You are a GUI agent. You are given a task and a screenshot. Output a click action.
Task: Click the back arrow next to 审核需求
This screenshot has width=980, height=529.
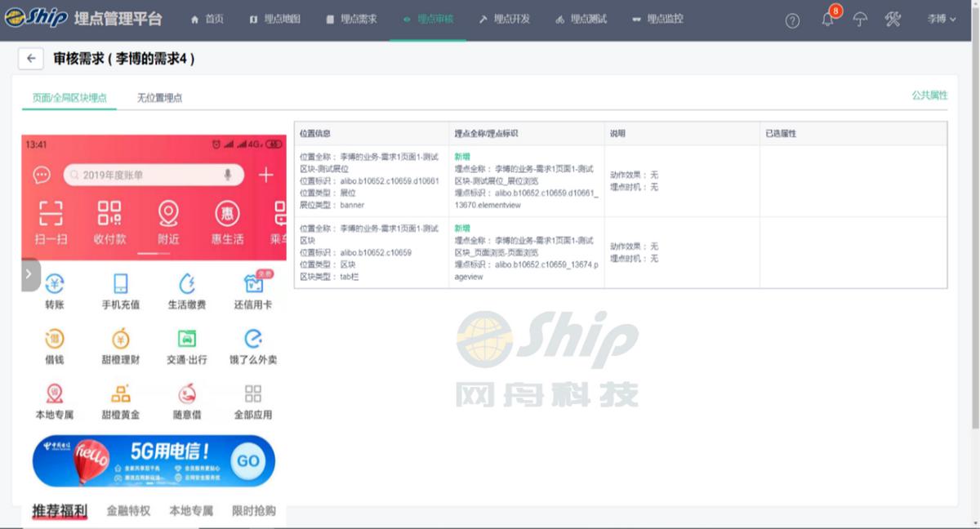tap(30, 58)
